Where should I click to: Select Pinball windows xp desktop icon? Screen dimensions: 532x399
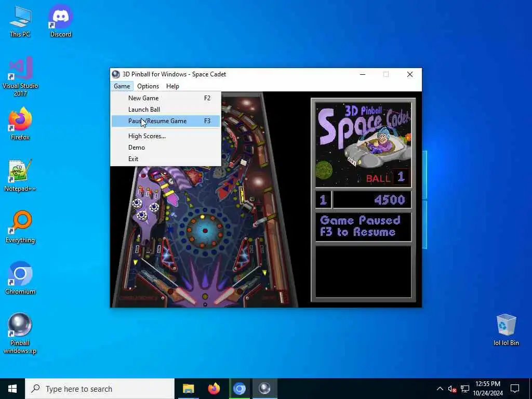20,333
